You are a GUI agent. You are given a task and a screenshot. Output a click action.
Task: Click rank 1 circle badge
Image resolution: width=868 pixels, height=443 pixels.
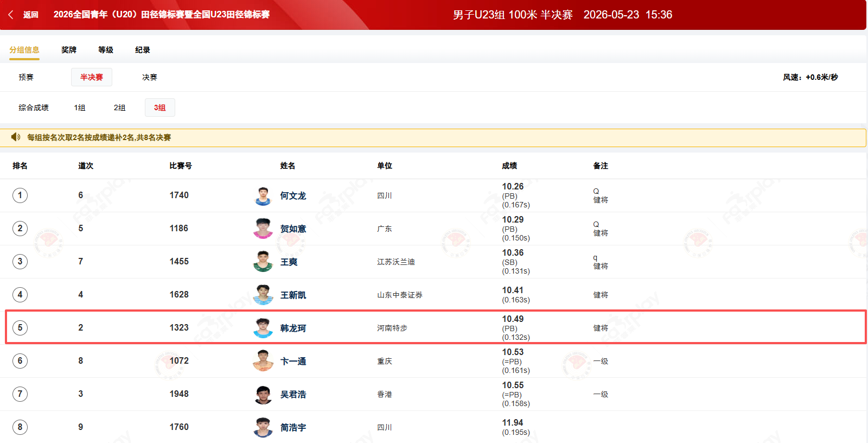click(x=20, y=195)
